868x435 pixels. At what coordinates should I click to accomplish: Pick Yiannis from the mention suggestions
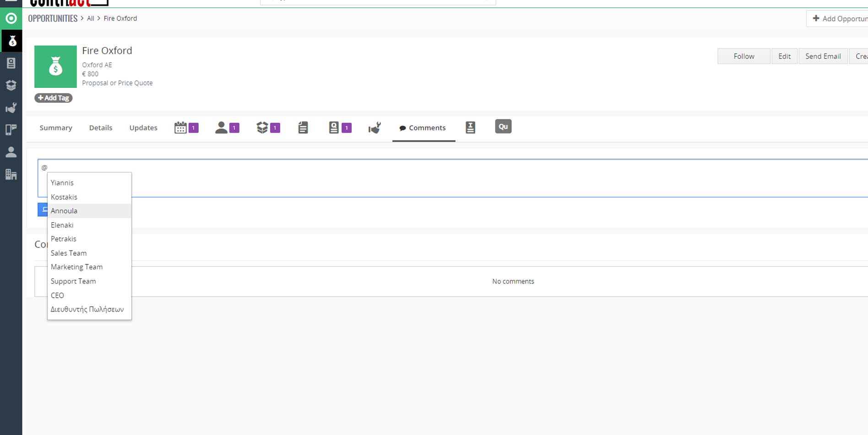point(62,183)
